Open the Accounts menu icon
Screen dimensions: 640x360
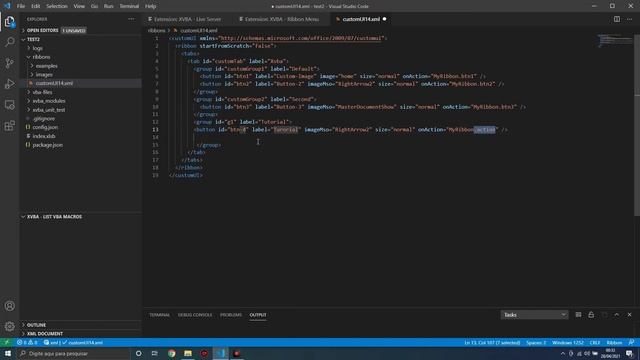point(9,306)
